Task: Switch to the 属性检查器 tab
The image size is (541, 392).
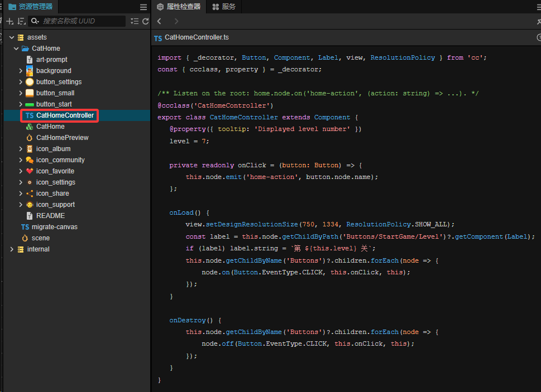Action: click(179, 7)
